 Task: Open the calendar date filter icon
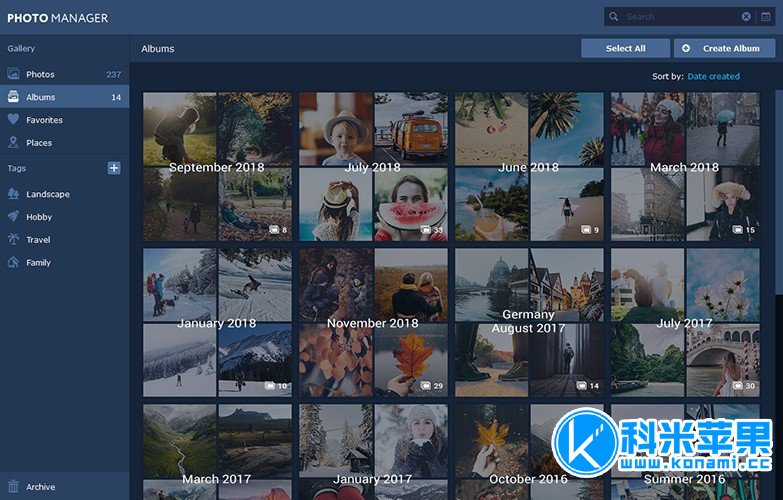coord(766,17)
